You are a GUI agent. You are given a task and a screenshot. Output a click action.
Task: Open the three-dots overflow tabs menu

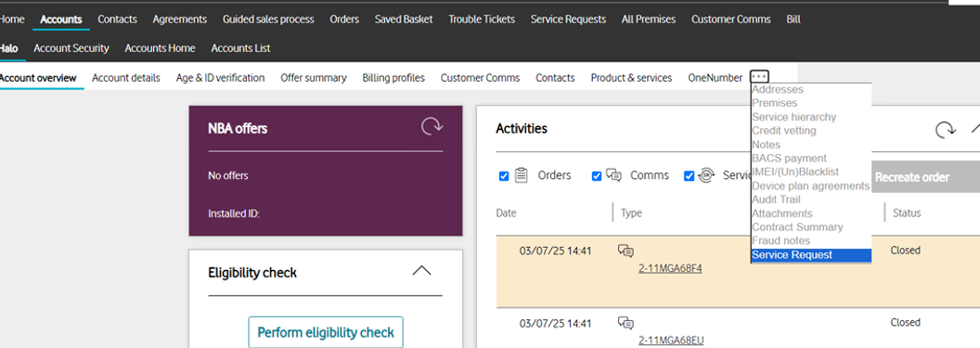coord(759,77)
